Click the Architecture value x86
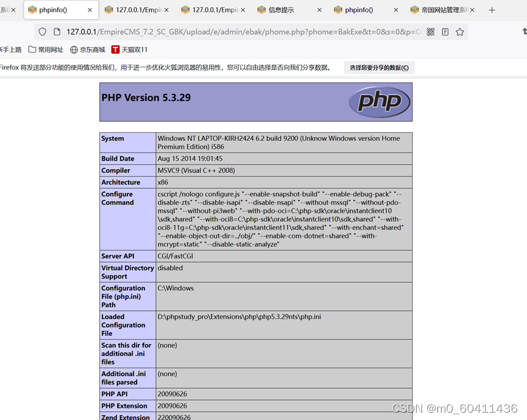The width and height of the screenshot is (527, 420). tap(163, 182)
